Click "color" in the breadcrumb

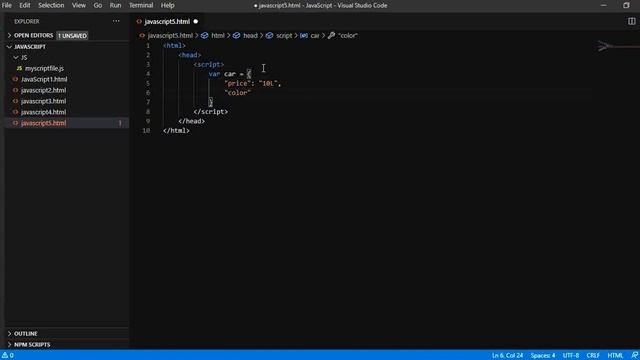coord(348,36)
